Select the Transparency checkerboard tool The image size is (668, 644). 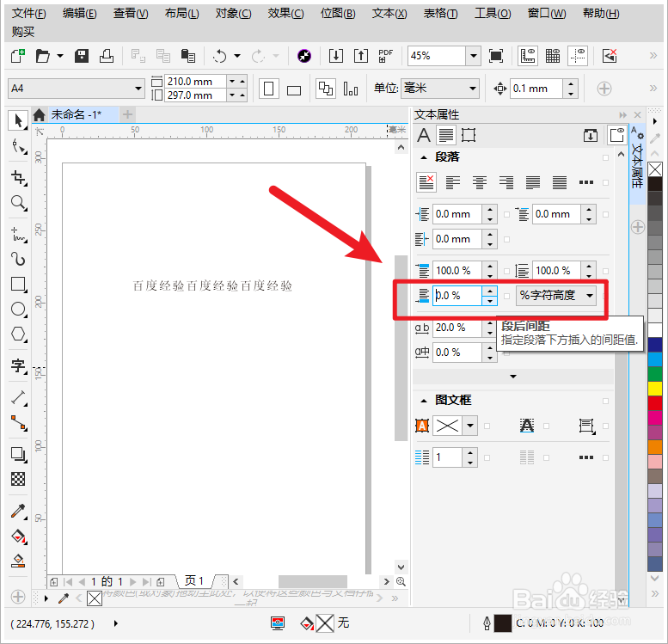point(18,479)
